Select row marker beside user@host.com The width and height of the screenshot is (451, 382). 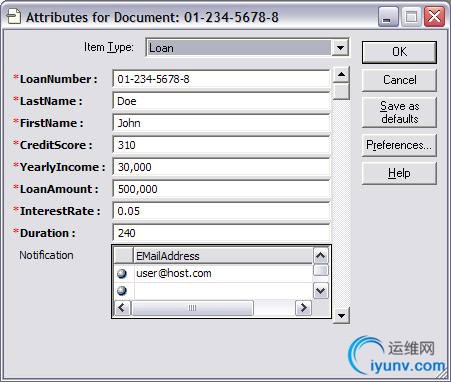[122, 274]
